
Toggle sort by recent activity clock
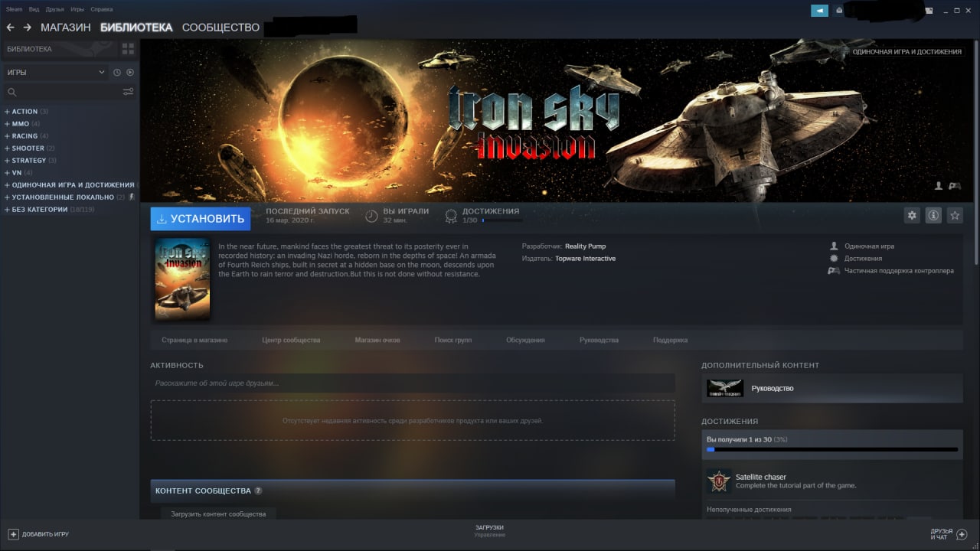point(117,72)
